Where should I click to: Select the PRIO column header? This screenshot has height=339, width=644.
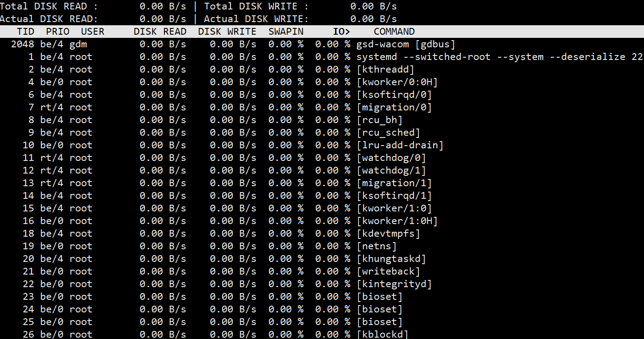pyautogui.click(x=58, y=32)
